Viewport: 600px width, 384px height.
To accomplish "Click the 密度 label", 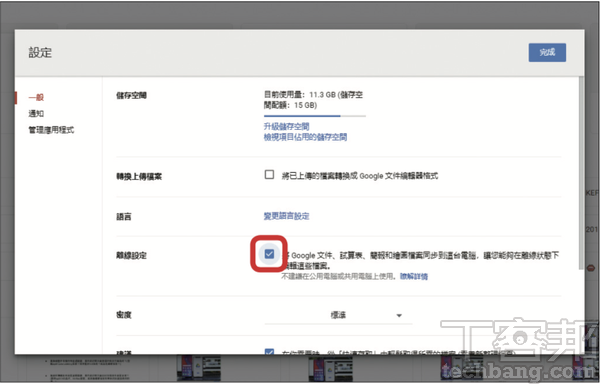I will click(124, 315).
